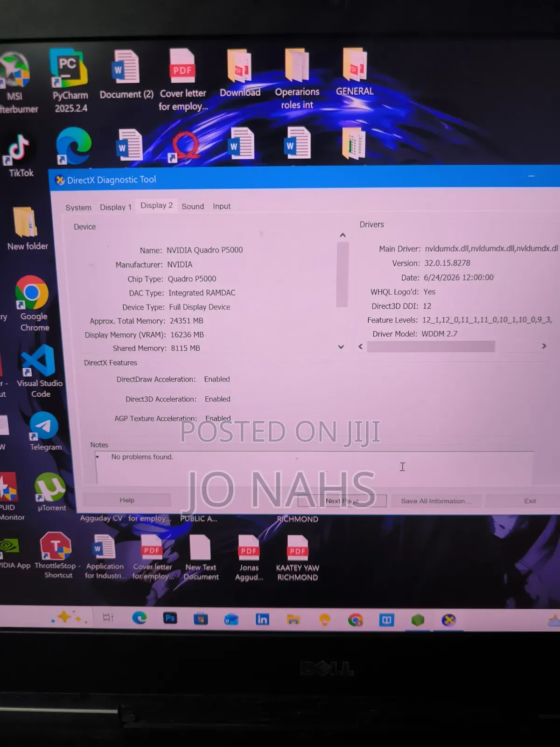Select the Display 2 tab

(x=157, y=205)
